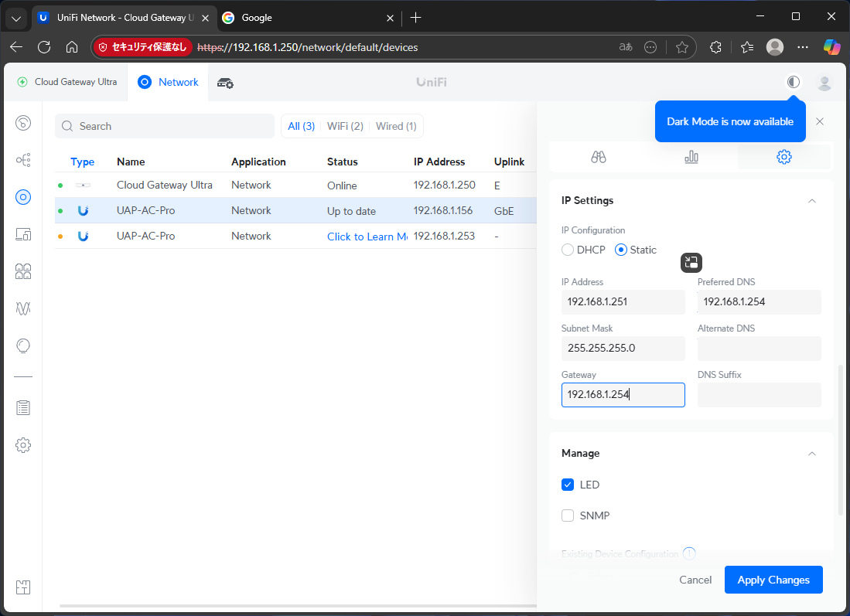The image size is (850, 616).
Task: Filter devices by WiFi (2) tab
Action: pyautogui.click(x=345, y=126)
